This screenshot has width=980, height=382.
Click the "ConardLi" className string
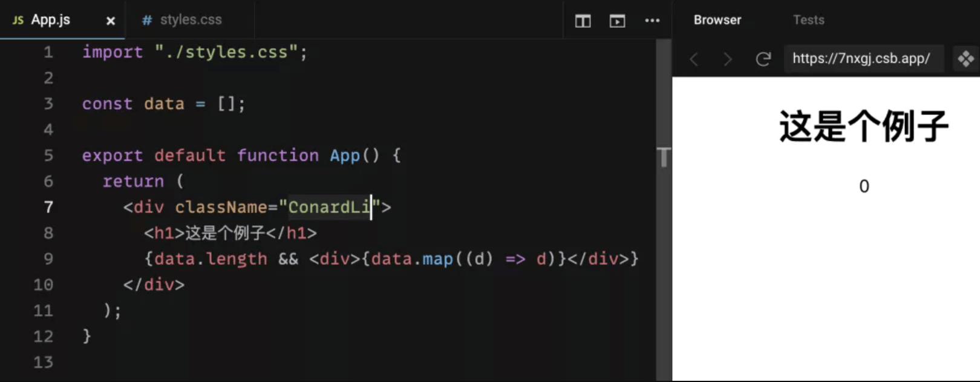click(328, 208)
